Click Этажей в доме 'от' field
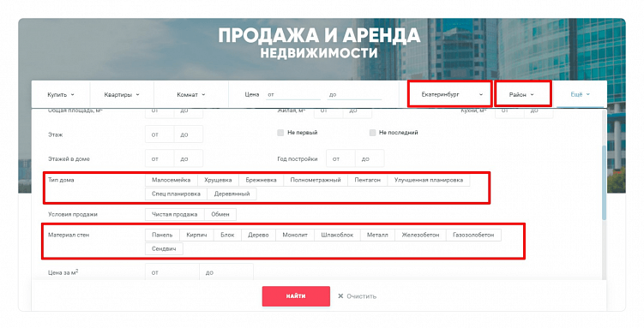This screenshot has height=328, width=644. 159,158
